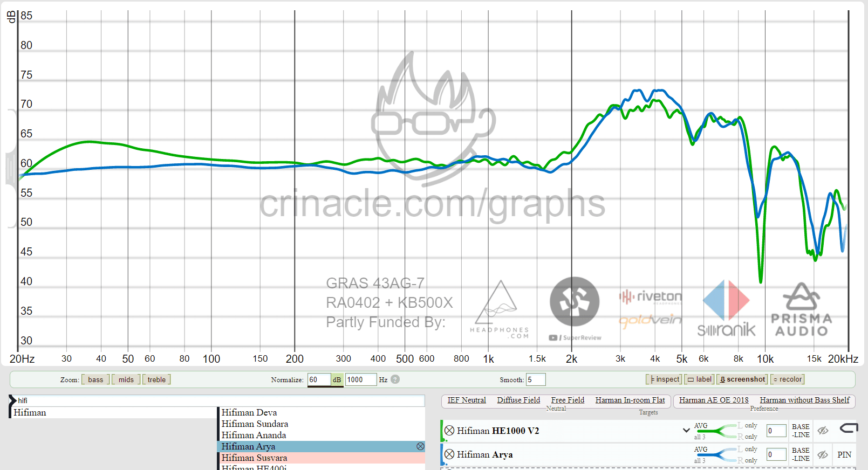Select Harman without Bass Shelf target
The width and height of the screenshot is (868, 470).
point(804,400)
